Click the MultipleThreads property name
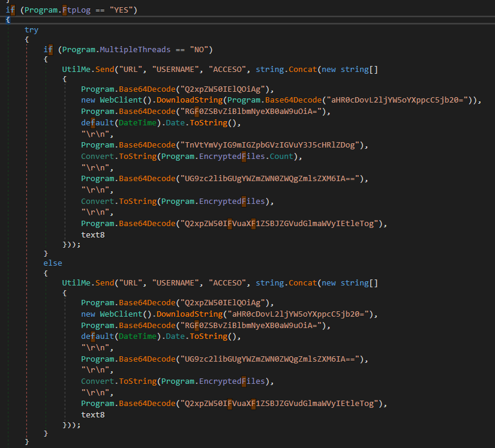The height and width of the screenshot is (448, 495). [135, 50]
